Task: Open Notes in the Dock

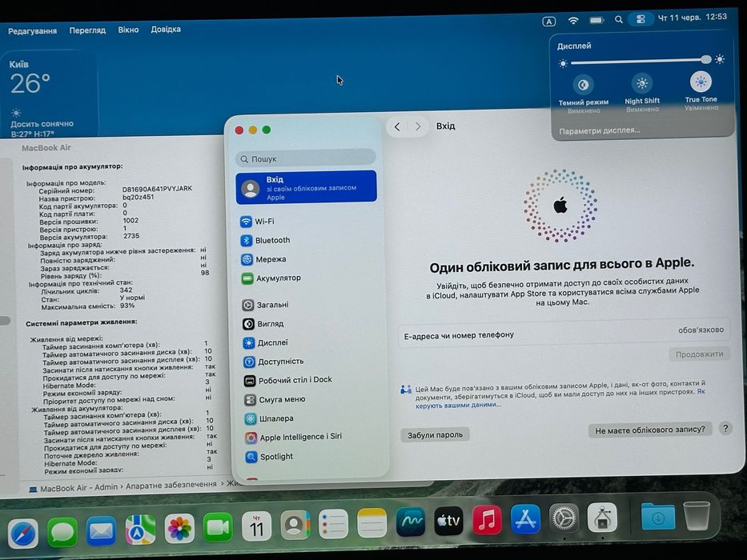Action: [372, 523]
